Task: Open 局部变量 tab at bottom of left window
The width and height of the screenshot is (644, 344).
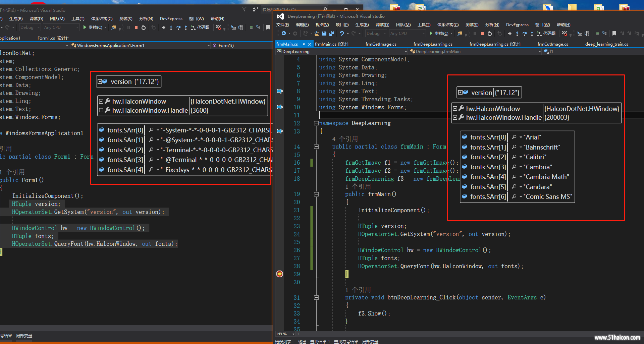Action: pos(24,336)
